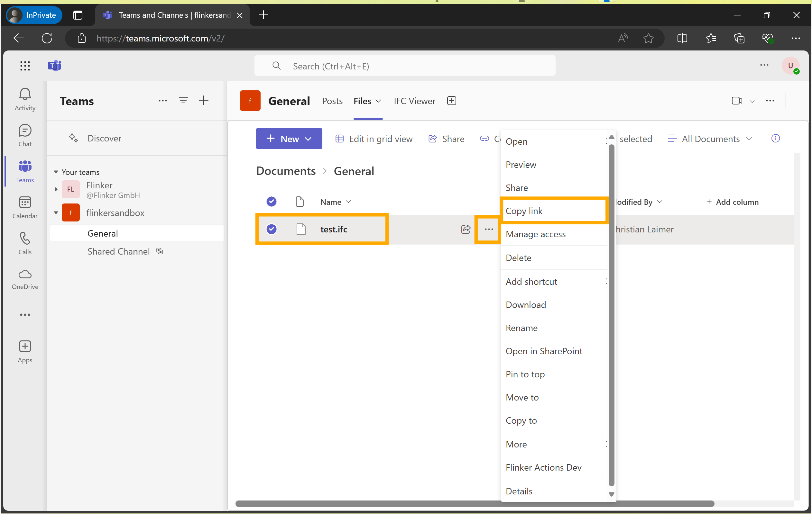Viewport: 812px width, 514px height.
Task: Click the ellipsis on test.ifc row
Action: coord(489,230)
